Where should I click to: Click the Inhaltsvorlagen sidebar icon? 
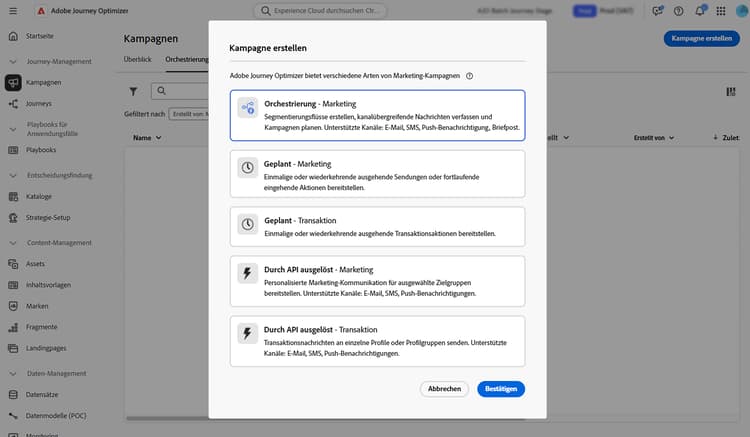click(13, 285)
